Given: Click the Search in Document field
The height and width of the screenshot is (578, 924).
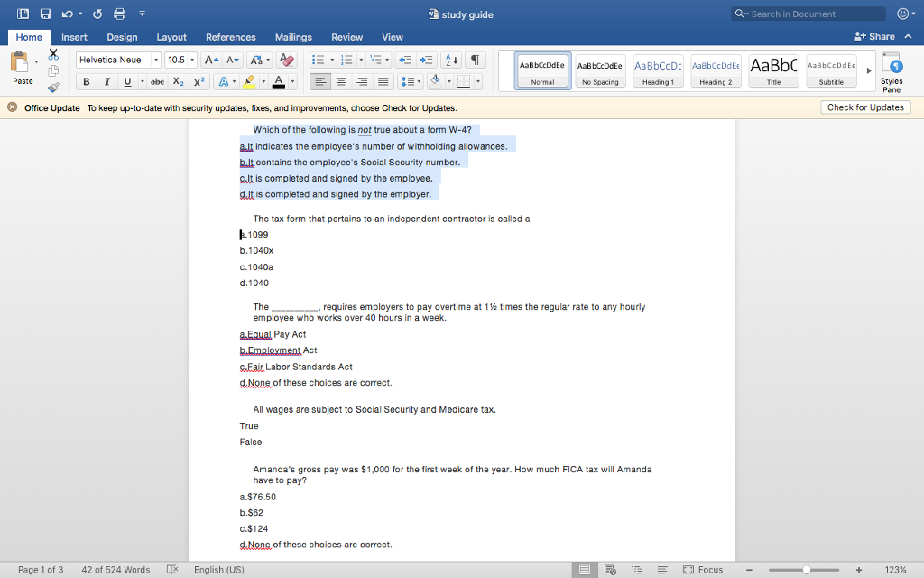Looking at the screenshot, I should point(808,14).
